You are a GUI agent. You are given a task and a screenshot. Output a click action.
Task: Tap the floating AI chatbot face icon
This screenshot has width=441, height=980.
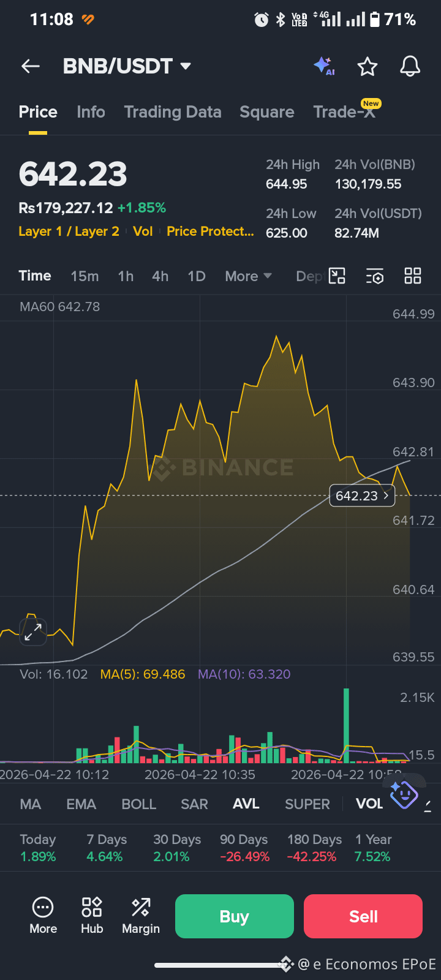[404, 794]
